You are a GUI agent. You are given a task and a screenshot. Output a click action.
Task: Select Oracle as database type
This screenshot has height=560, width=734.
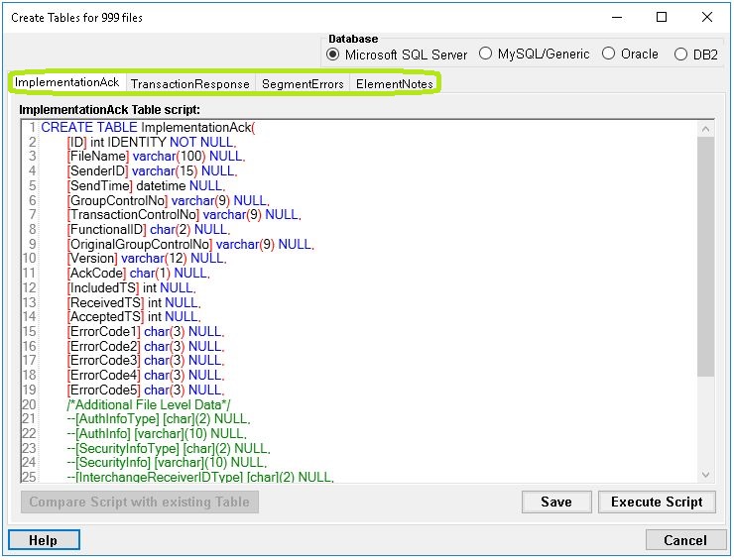click(630, 54)
